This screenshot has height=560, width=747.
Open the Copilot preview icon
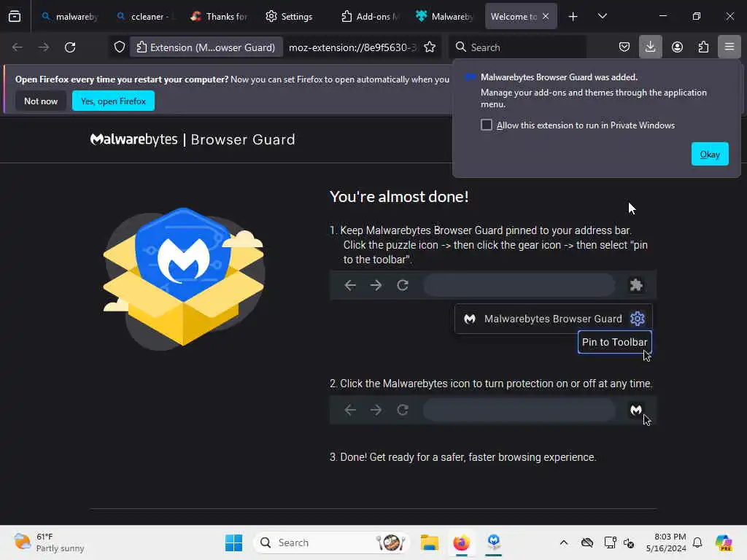point(724,542)
